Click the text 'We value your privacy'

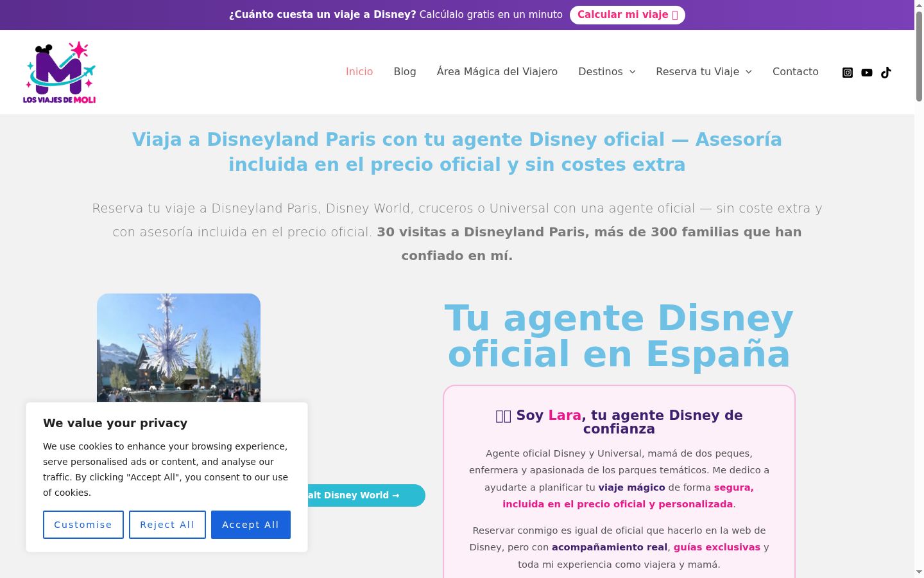coord(116,423)
